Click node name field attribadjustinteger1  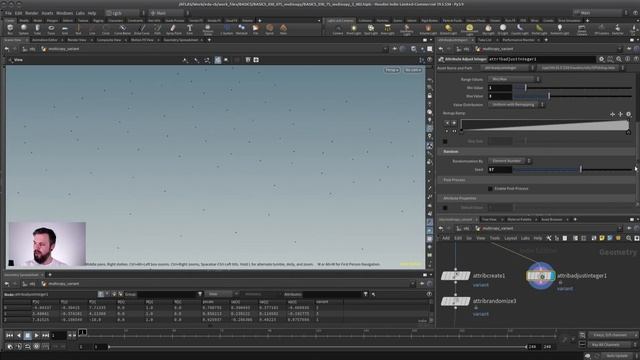[542, 59]
